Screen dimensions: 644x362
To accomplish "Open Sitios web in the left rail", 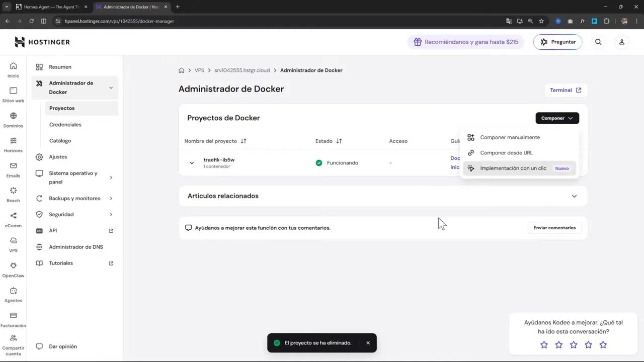I will click(13, 95).
